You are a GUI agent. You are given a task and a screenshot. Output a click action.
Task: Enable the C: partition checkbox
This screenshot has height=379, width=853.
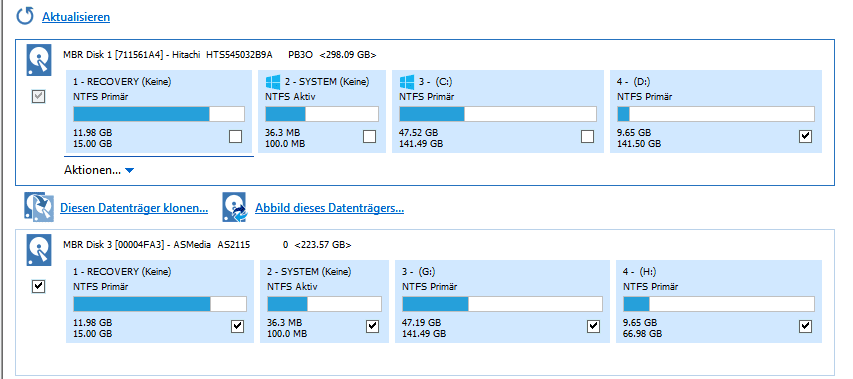tap(588, 136)
